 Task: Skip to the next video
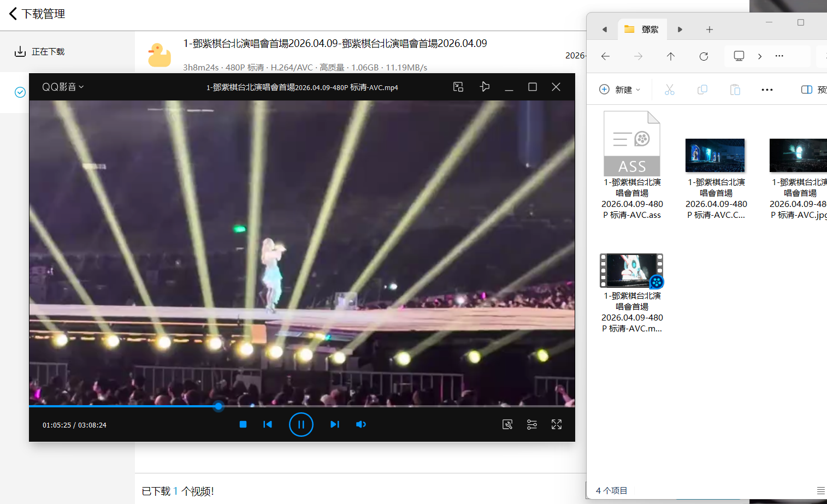point(335,424)
